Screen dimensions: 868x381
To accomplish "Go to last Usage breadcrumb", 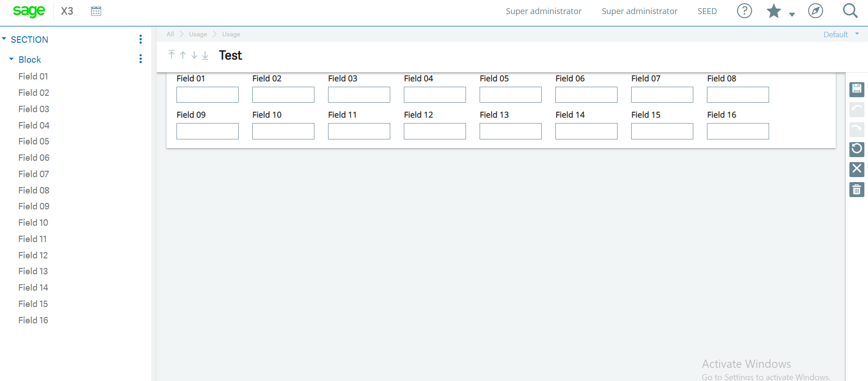I will pyautogui.click(x=231, y=34).
